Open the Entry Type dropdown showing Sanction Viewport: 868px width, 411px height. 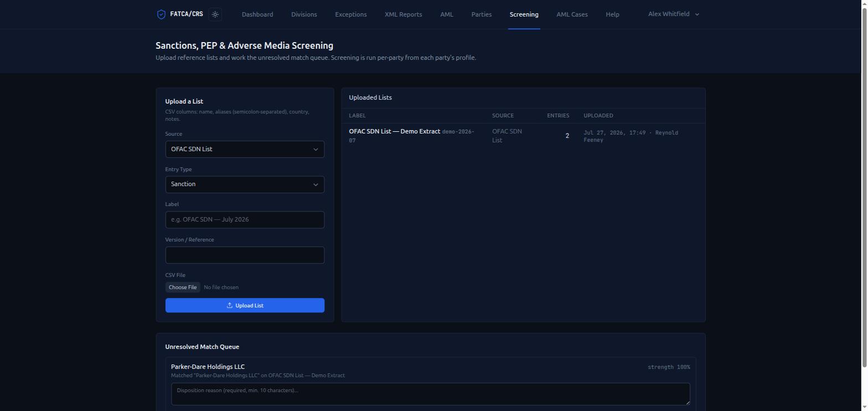(245, 184)
